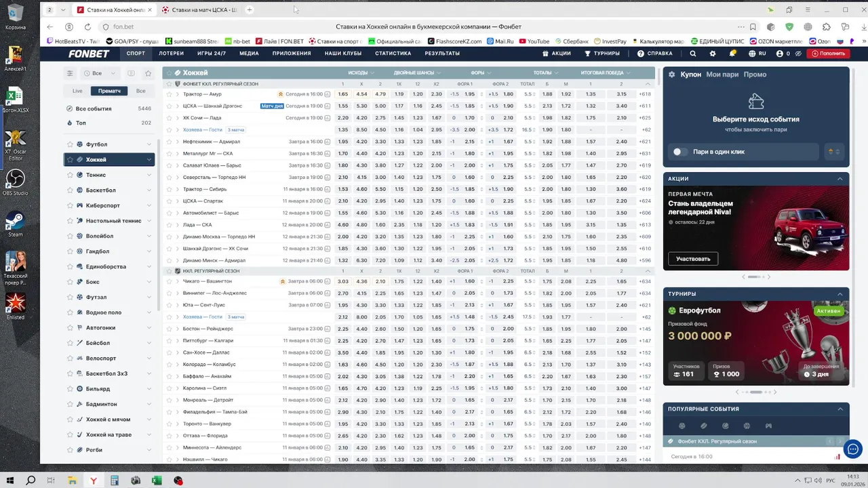This screenshot has width=868, height=488.
Task: Expand the Металлург Мг — СКА match row
Action: [x=177, y=153]
